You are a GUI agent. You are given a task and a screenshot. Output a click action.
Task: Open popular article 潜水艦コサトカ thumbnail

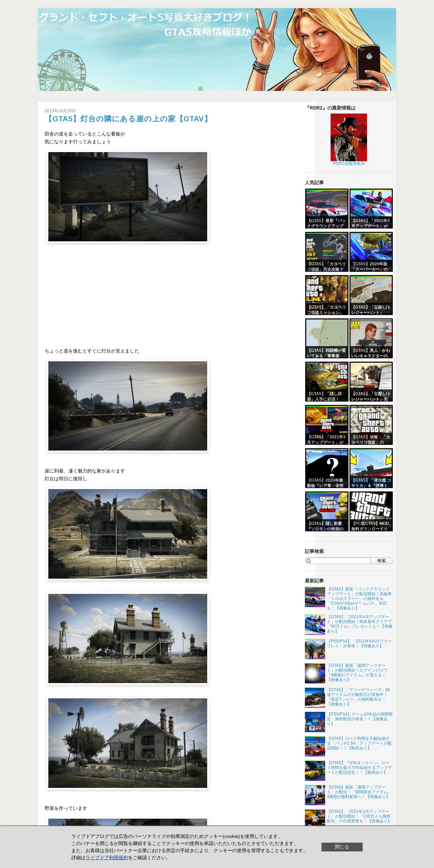[x=371, y=468]
